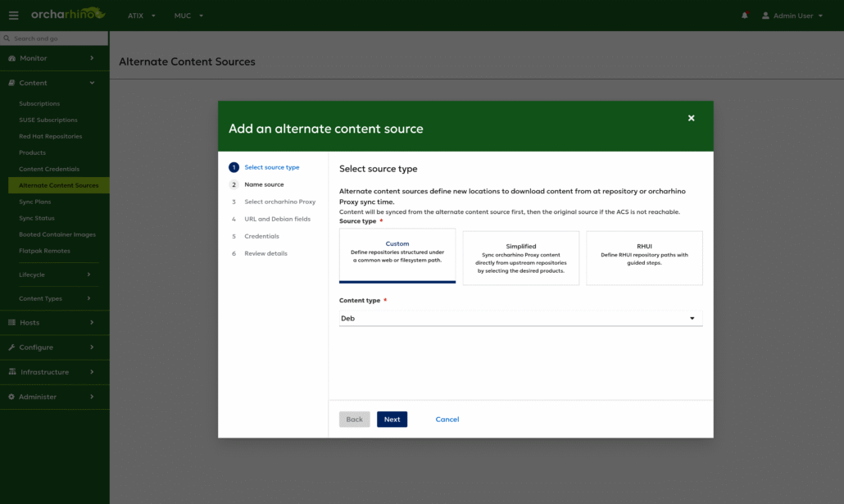Image resolution: width=844 pixels, height=504 pixels.
Task: Select the Custom source type tile
Action: pyautogui.click(x=397, y=256)
